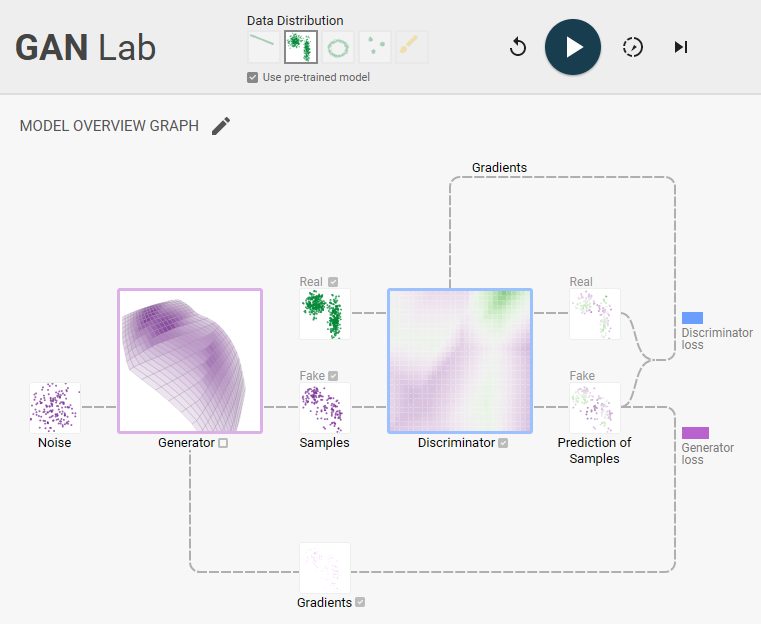
Task: Toggle the Fake samples checkbox
Action: 333,376
